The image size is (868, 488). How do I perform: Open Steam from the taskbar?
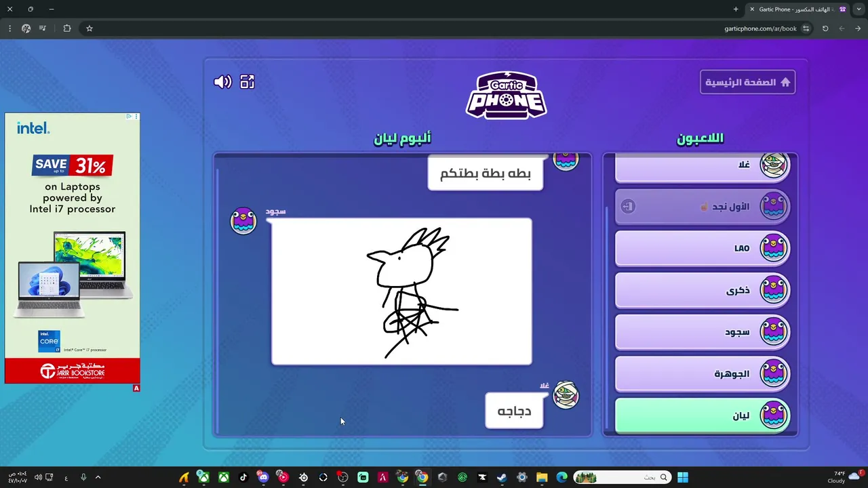(x=502, y=477)
